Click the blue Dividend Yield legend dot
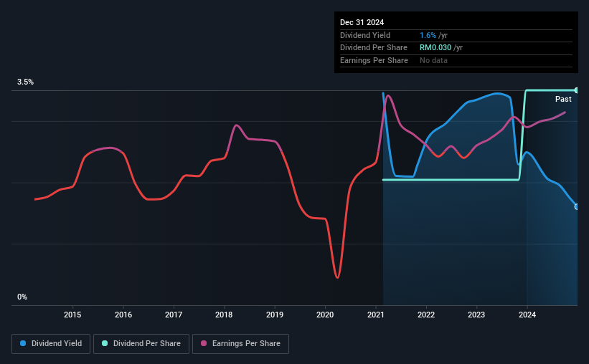Image resolution: width=589 pixels, height=364 pixels. (x=23, y=343)
